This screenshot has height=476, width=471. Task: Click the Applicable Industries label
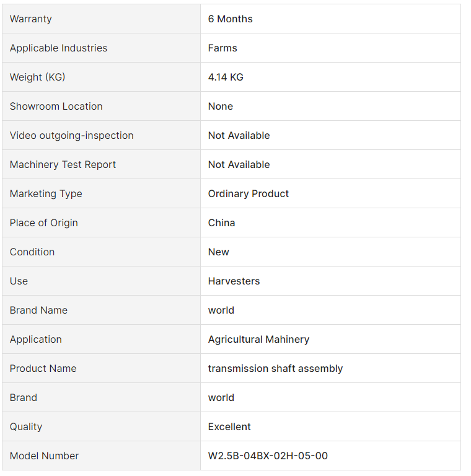tap(58, 48)
